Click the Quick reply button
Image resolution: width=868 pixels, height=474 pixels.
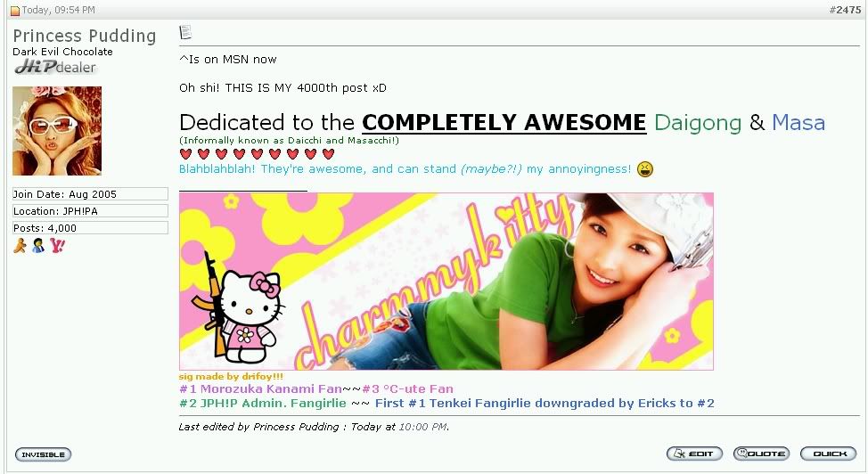click(828, 454)
